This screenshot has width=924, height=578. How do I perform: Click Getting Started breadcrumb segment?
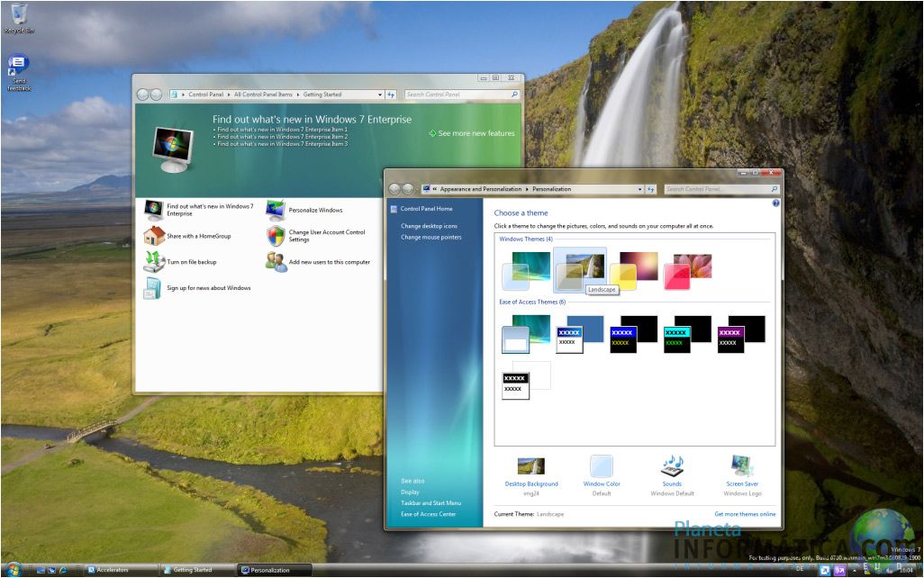[322, 95]
